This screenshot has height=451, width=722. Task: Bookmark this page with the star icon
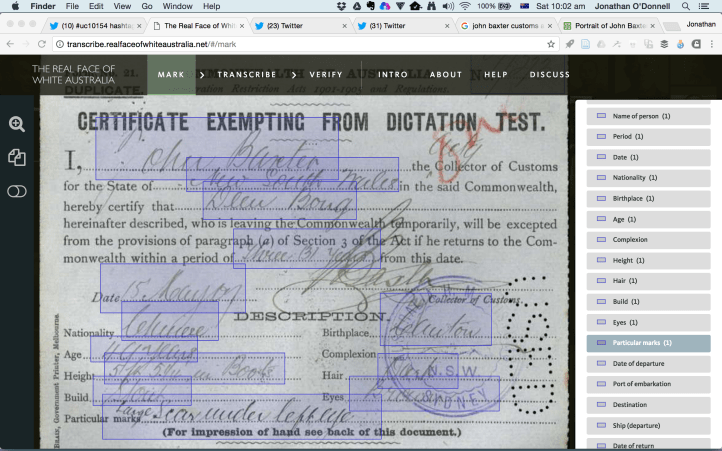click(x=551, y=44)
